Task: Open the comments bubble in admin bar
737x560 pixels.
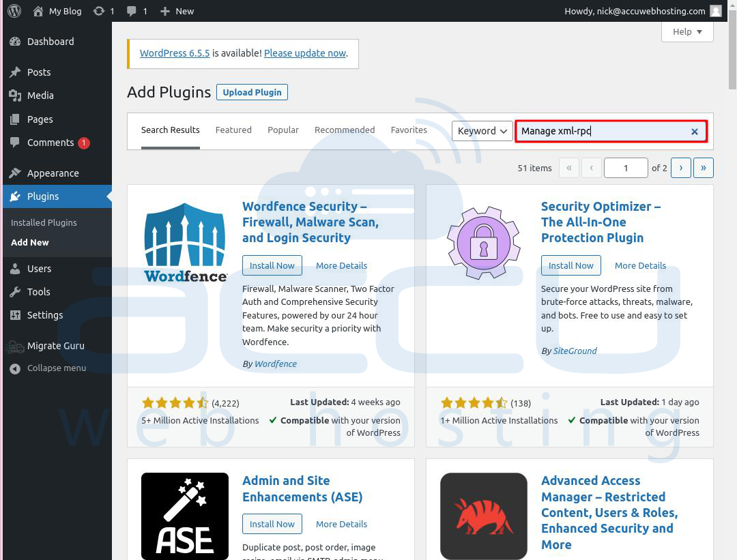Action: tap(132, 11)
